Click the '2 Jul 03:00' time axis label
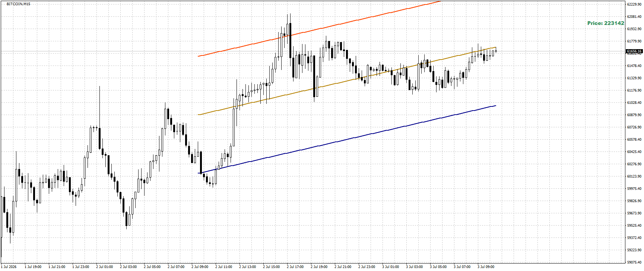 pyautogui.click(x=128, y=267)
